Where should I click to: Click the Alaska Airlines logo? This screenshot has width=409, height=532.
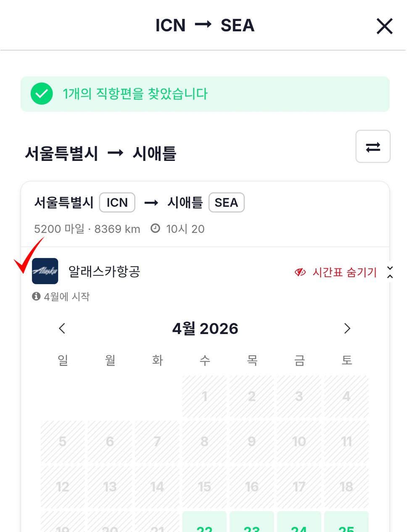45,271
